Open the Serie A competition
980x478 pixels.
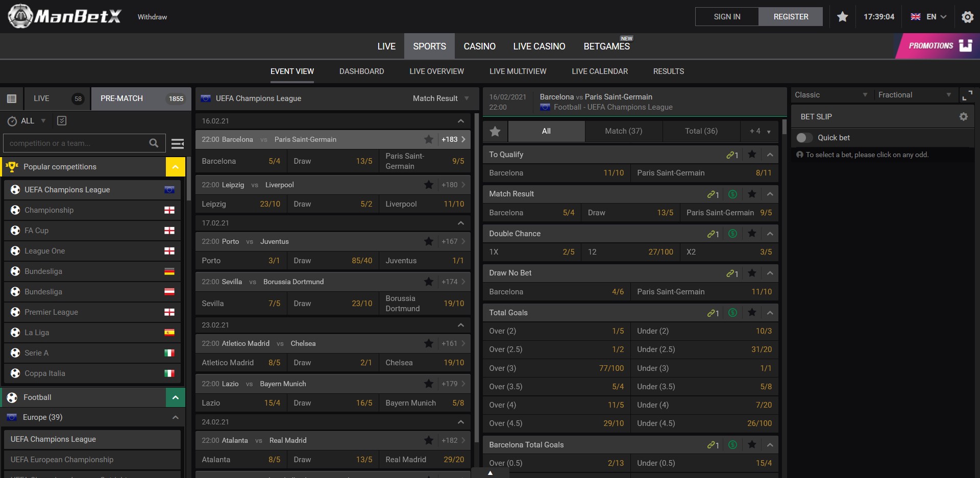[92, 353]
